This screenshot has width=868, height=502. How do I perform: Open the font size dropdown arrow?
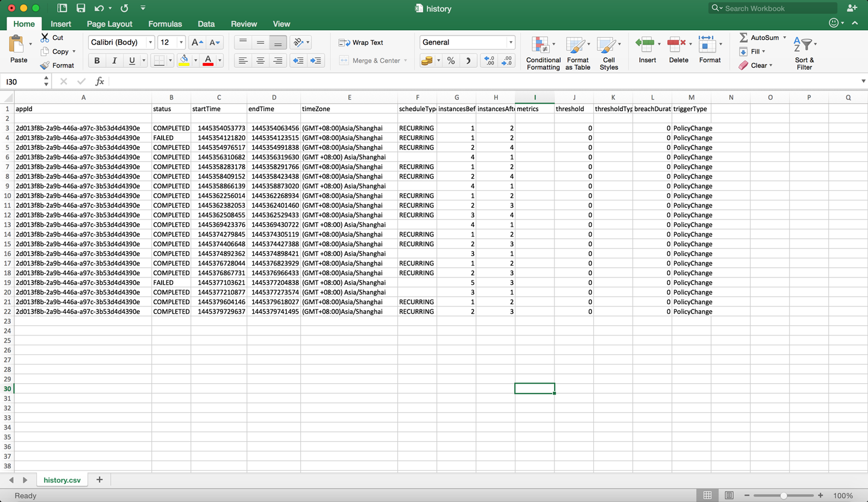coord(181,42)
